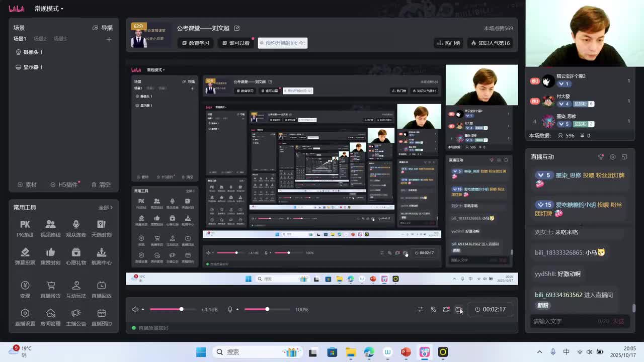The image size is (644, 362).
Task: Open the 观众连麦 tool
Action: point(76,228)
